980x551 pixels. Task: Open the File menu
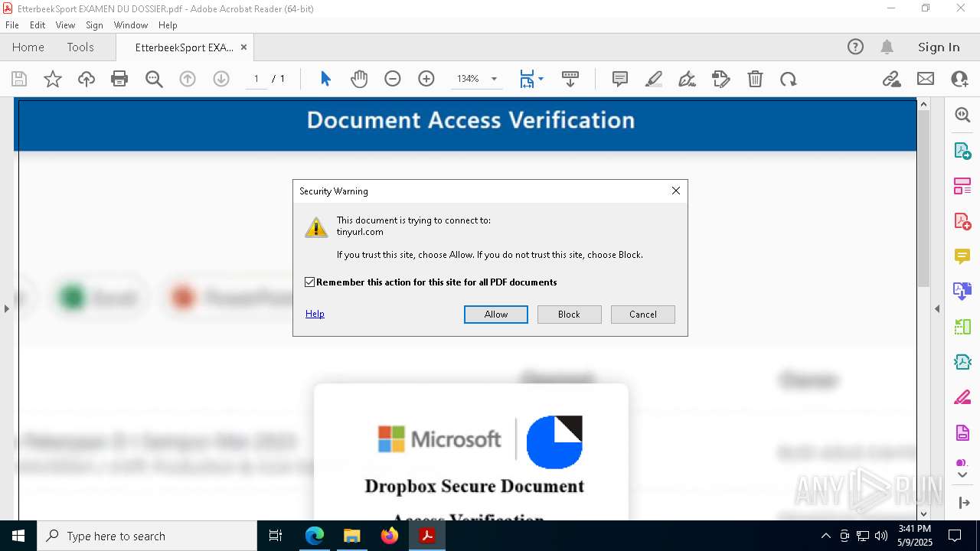tap(12, 25)
